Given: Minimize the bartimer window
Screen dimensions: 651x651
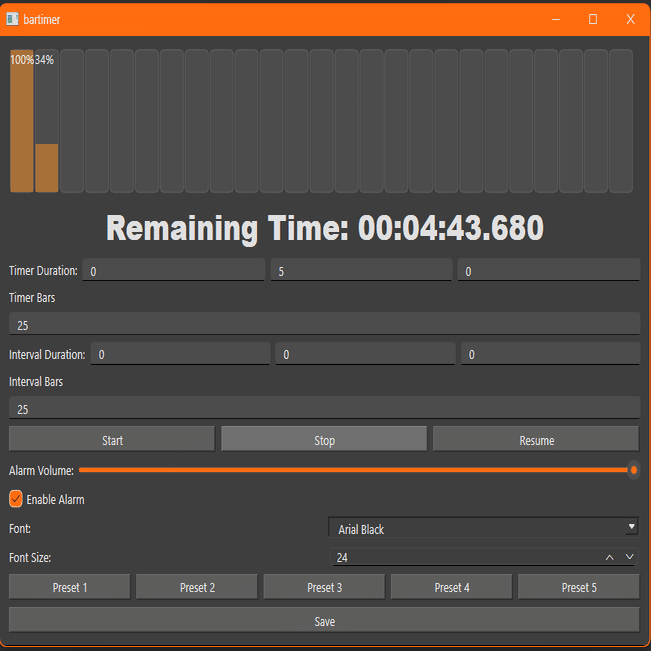Looking at the screenshot, I should (x=556, y=19).
